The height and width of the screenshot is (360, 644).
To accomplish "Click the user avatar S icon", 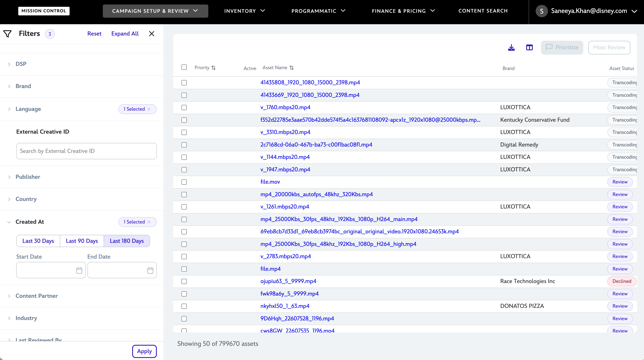I will pos(542,11).
